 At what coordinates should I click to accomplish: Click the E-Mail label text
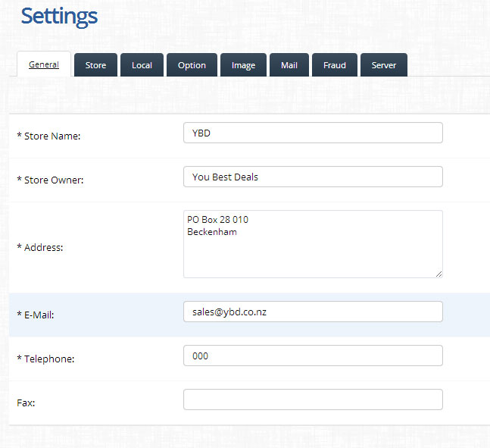(x=36, y=315)
